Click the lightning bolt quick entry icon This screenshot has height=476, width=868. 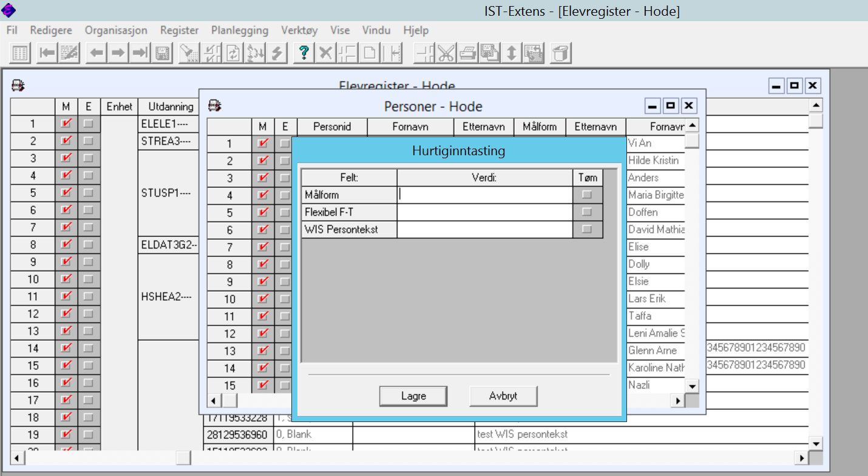277,53
